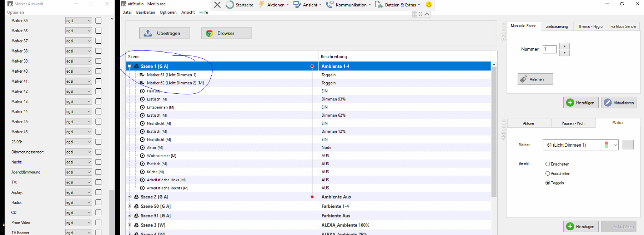Click scene icon of Szene 1 [G A]

click(x=136, y=66)
